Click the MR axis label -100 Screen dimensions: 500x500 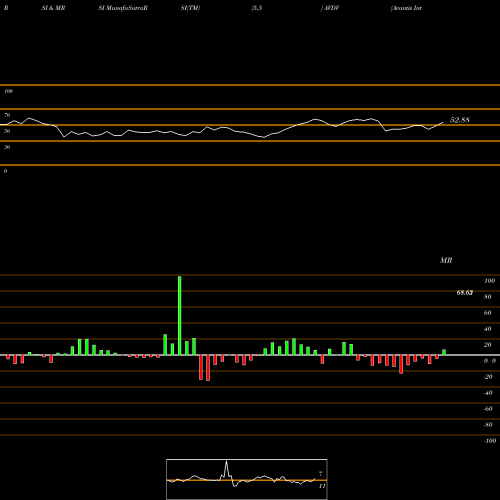click(490, 441)
